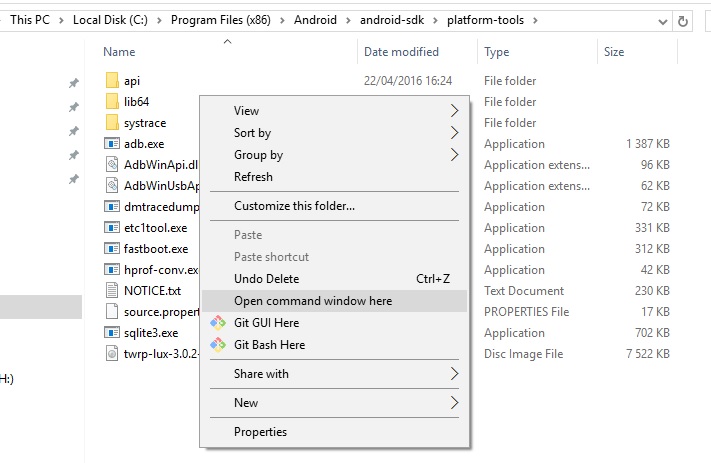Click the api folder icon
Viewport: 711px width, 463px height.
pos(112,81)
